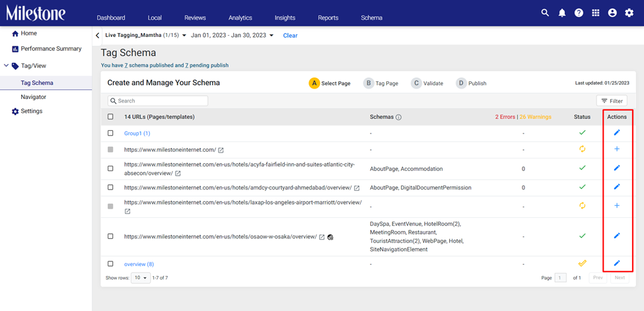Collapse the Tag/View sidebar section
This screenshot has width=644, height=311.
tap(6, 65)
